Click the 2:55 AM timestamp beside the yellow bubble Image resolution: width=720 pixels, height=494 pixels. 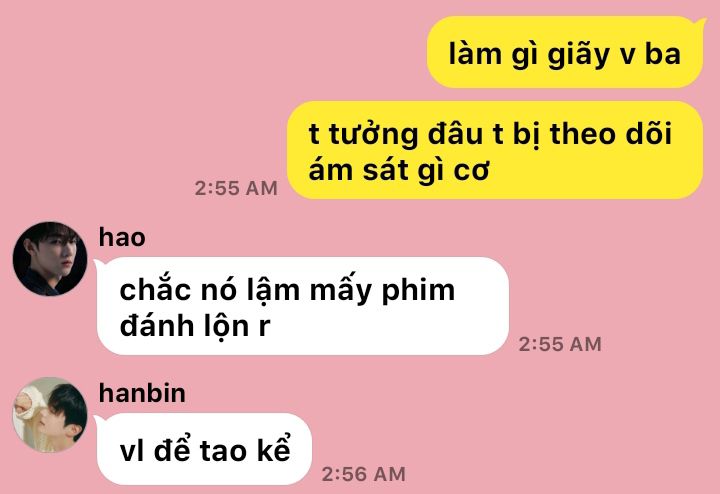coord(236,188)
